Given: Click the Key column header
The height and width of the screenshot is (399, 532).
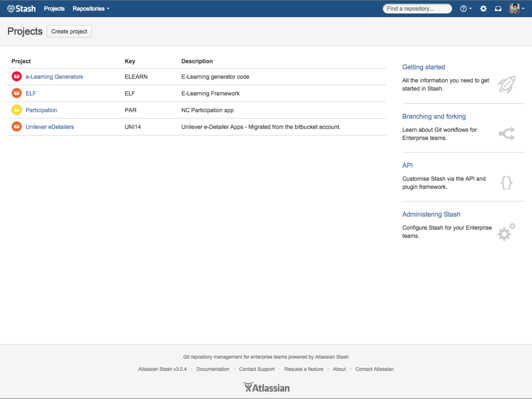Looking at the screenshot, I should pos(130,61).
